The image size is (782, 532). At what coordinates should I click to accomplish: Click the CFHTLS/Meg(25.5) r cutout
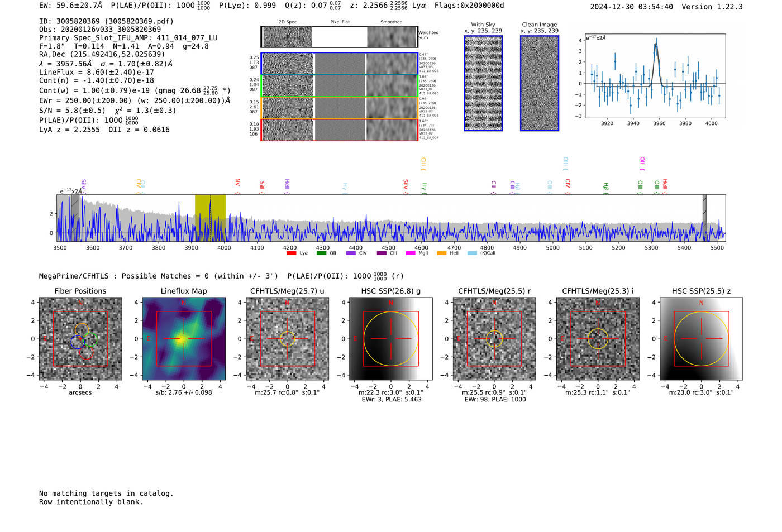(494, 339)
